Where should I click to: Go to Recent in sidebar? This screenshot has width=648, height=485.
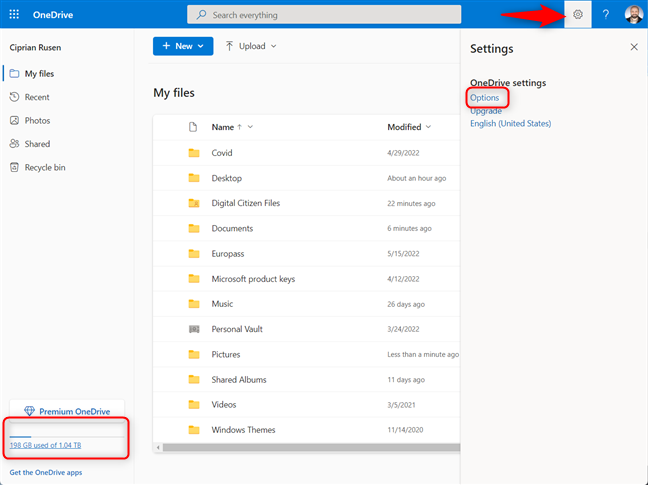(x=37, y=97)
